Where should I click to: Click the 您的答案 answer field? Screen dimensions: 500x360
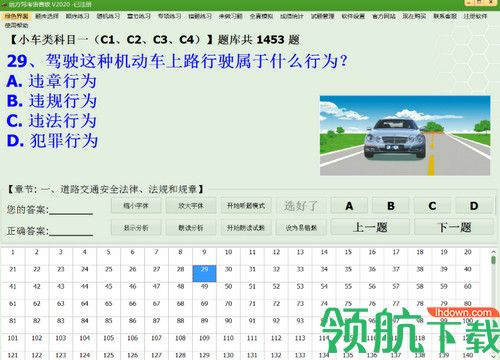tap(71, 210)
